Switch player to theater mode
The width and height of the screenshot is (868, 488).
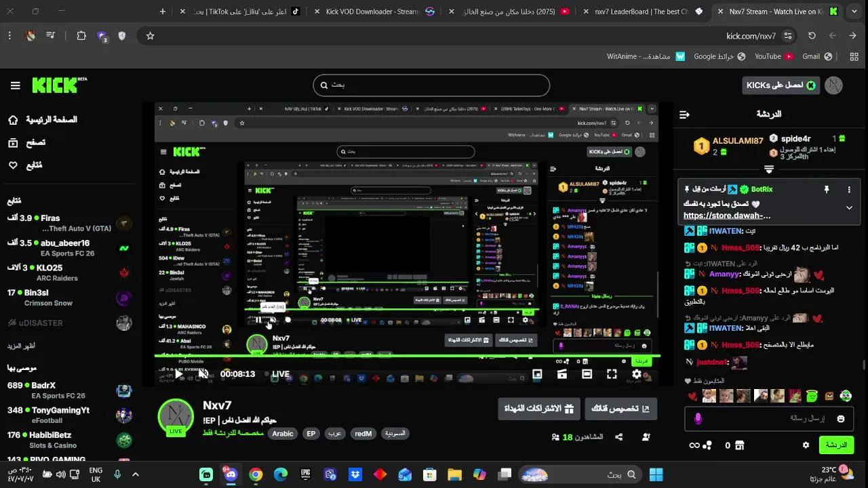[x=587, y=373]
